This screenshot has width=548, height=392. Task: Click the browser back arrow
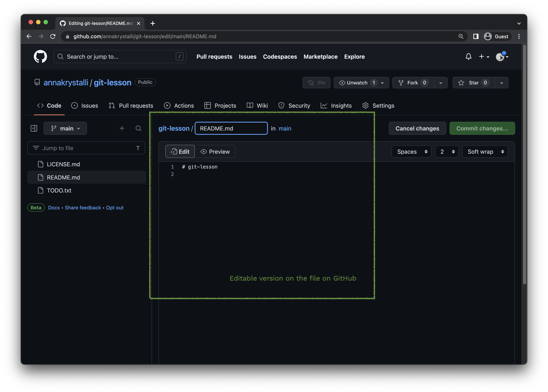pyautogui.click(x=29, y=36)
